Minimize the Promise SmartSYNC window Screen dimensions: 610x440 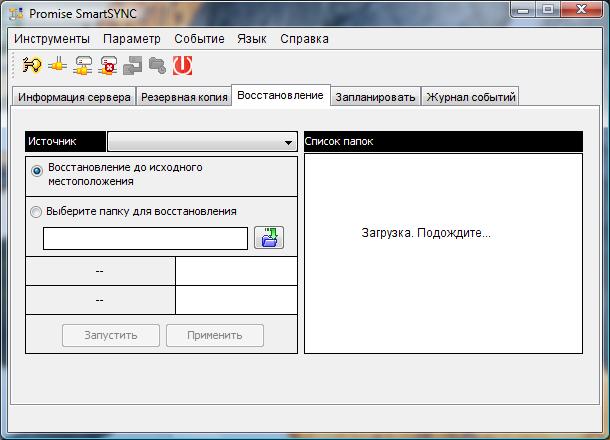(x=523, y=10)
